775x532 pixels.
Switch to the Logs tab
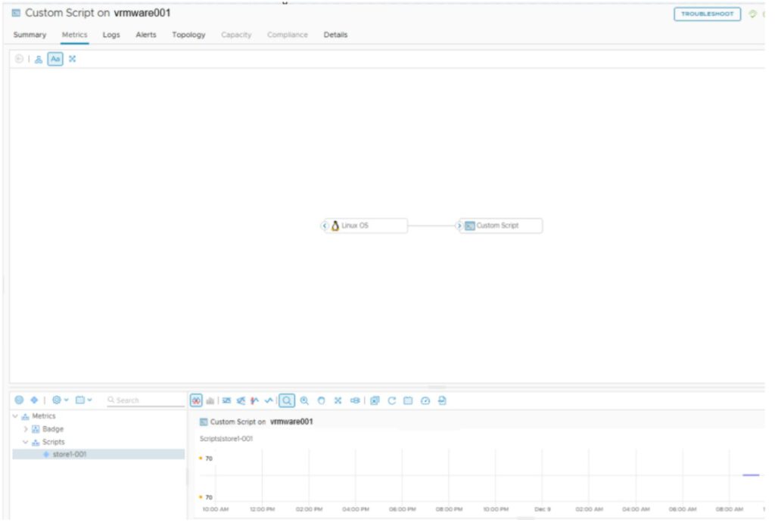(x=111, y=35)
